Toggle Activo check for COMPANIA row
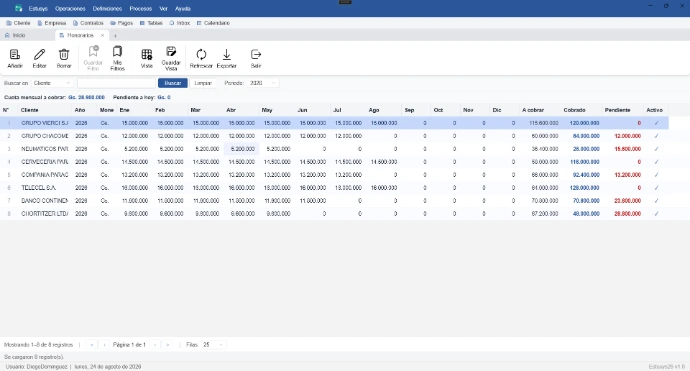 pyautogui.click(x=656, y=175)
